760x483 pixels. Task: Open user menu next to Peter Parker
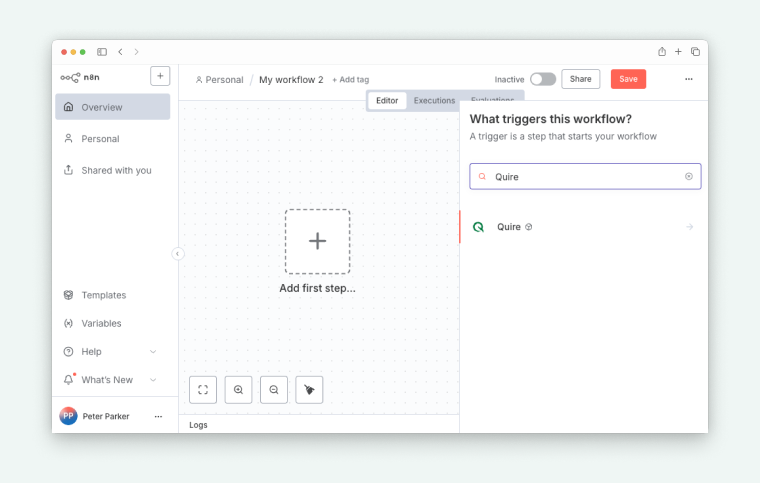pyautogui.click(x=158, y=416)
